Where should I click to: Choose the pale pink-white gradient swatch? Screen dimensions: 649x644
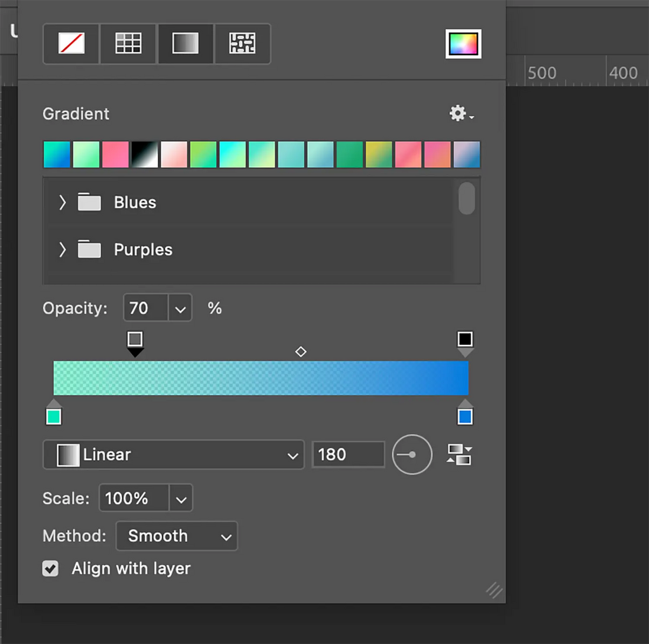[x=174, y=155]
